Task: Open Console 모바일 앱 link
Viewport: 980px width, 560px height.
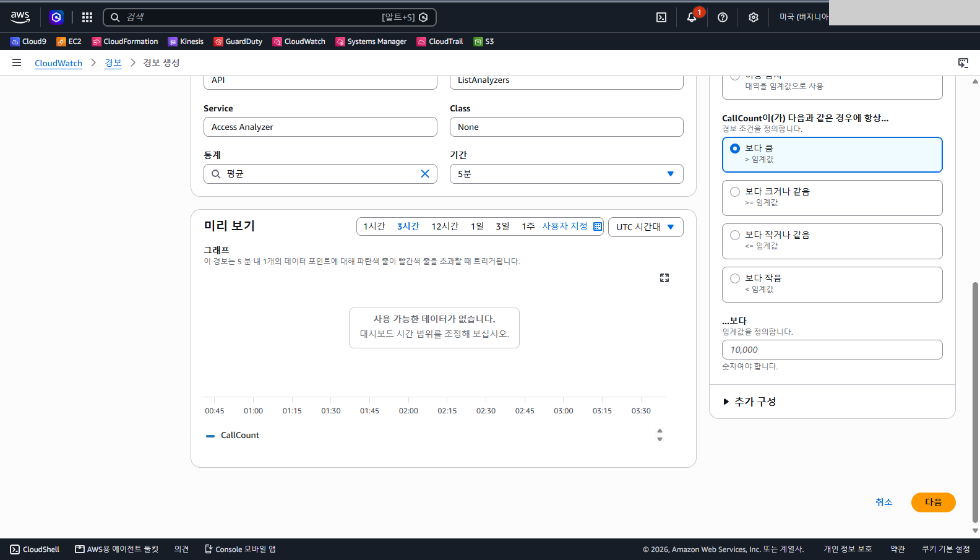Action: (x=240, y=549)
